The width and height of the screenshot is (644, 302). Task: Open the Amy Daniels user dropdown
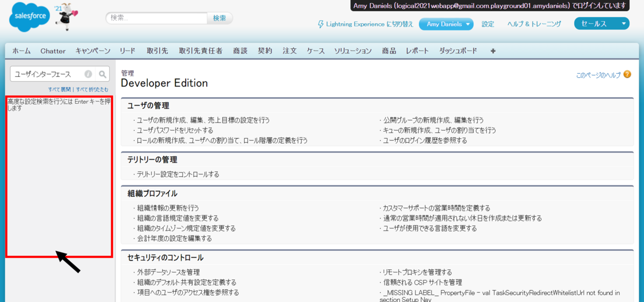[446, 24]
